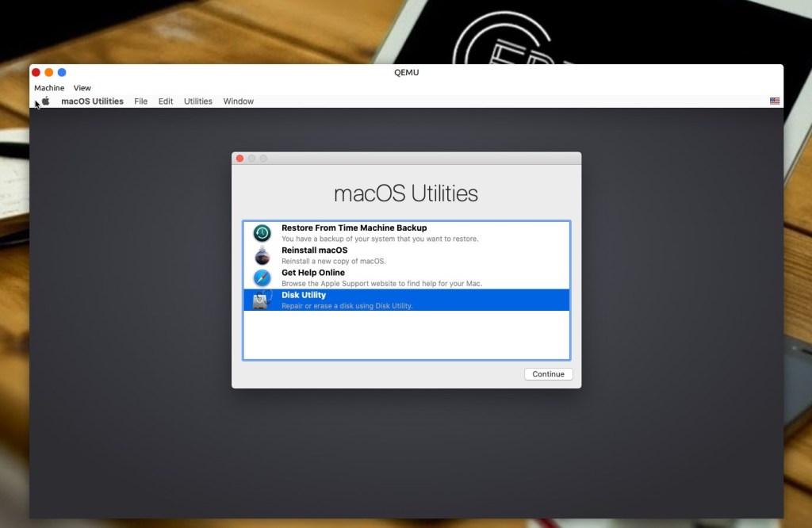Viewport: 812px width, 528px height.
Task: Open the View menu in QEMU
Action: 82,87
